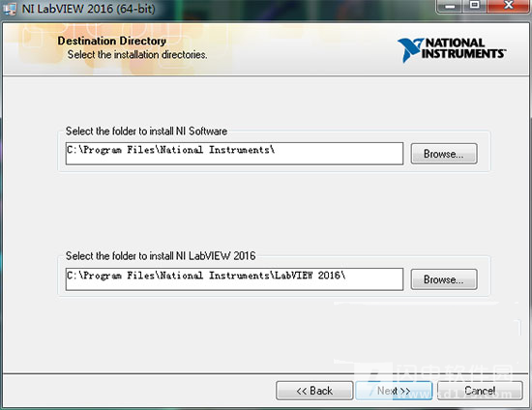The image size is (532, 410).
Task: Browse for the NI LabVIEW 2016 folder
Action: click(x=444, y=279)
